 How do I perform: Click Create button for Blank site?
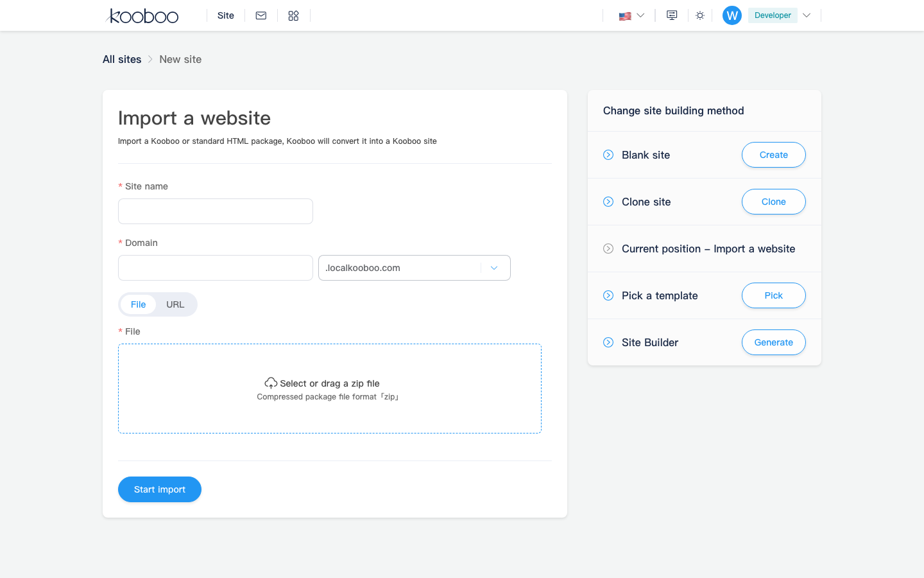click(774, 155)
